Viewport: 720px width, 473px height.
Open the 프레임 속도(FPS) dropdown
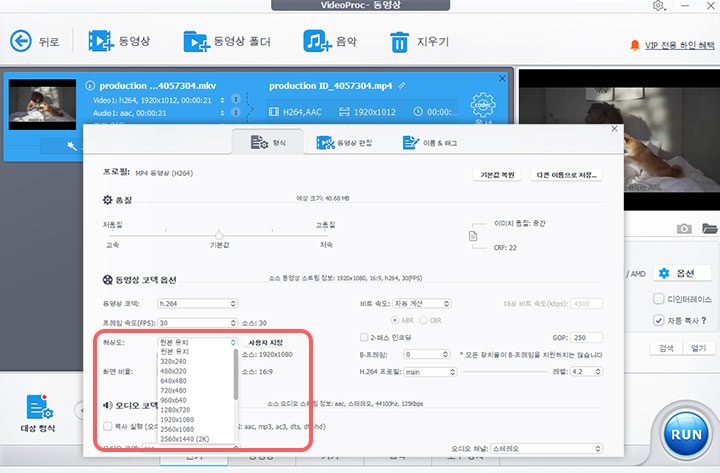click(x=197, y=323)
